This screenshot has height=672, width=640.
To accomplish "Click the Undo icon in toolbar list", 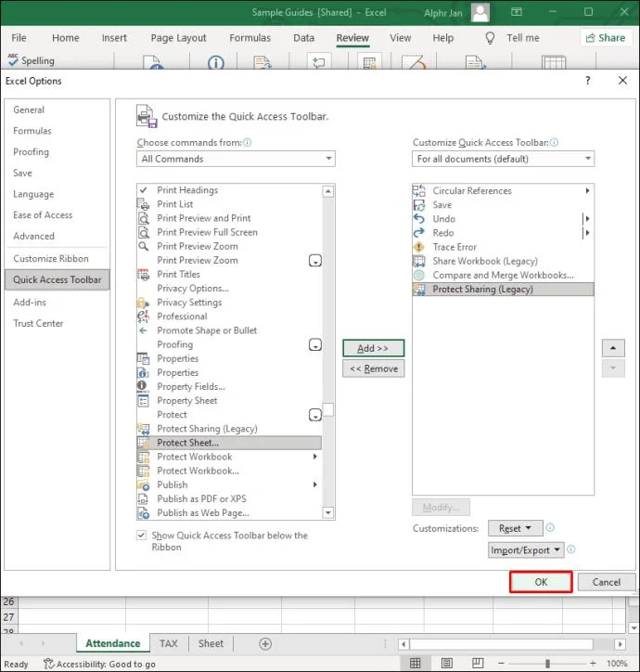I will [x=419, y=219].
